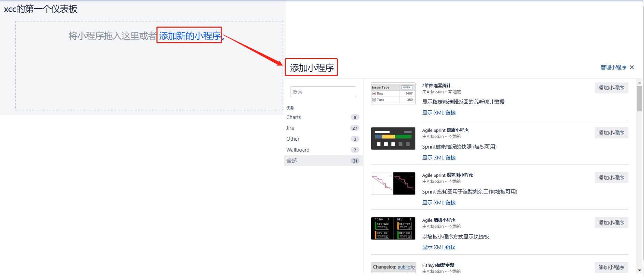
Task: Select the Other category
Action: [323, 139]
